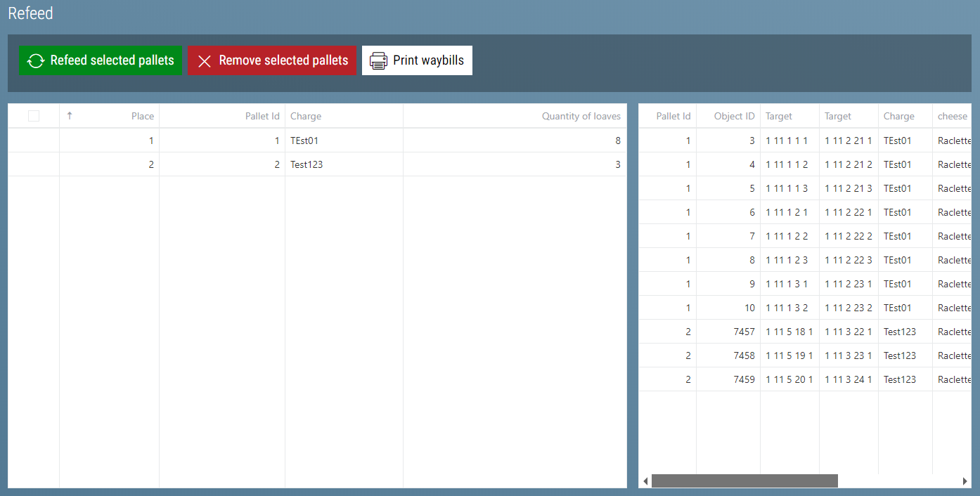This screenshot has height=496, width=980.
Task: Sort by the Quantity of loaves column header
Action: point(581,116)
